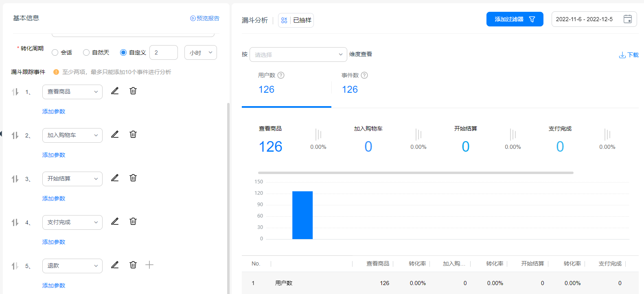Click the help icon next to 用户数

(x=281, y=75)
